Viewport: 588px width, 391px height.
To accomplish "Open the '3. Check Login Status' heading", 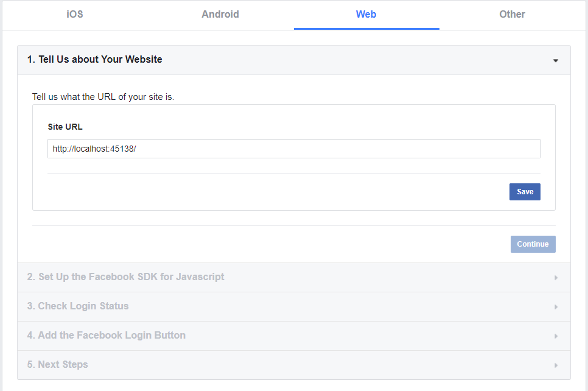I will click(78, 306).
